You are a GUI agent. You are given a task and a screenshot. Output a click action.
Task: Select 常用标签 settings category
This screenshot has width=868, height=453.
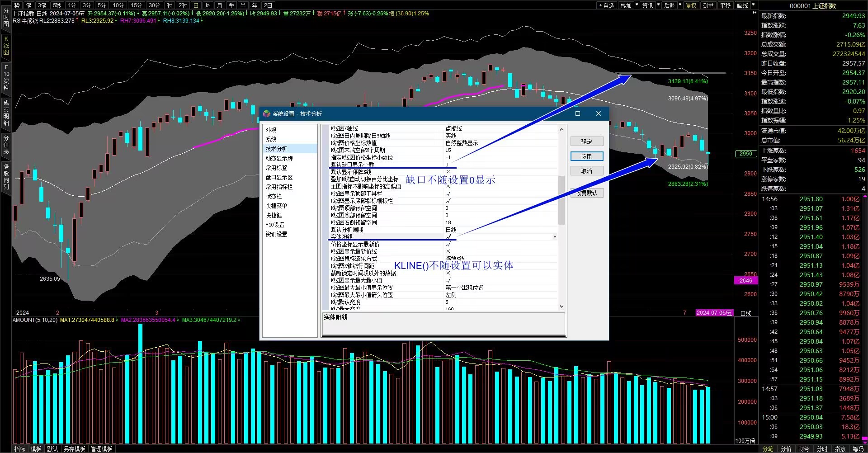276,168
